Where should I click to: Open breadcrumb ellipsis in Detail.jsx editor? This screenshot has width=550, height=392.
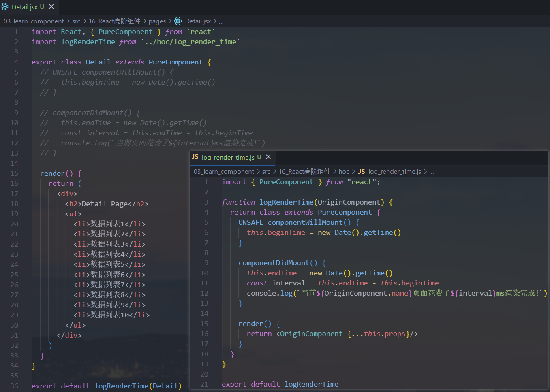pyautogui.click(x=221, y=21)
